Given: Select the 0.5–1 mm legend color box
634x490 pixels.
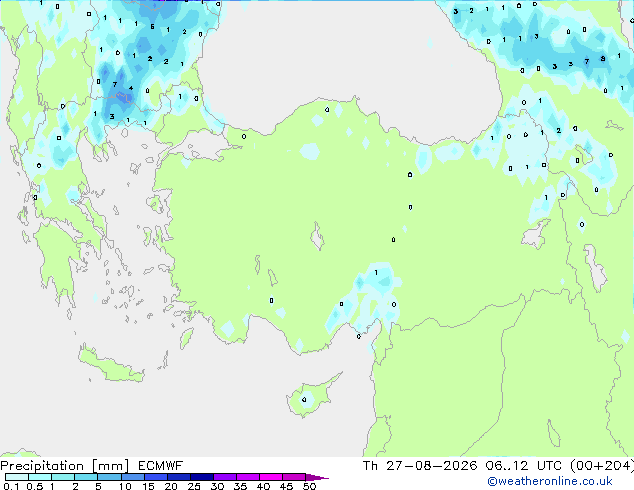Looking at the screenshot, I should (40, 477).
